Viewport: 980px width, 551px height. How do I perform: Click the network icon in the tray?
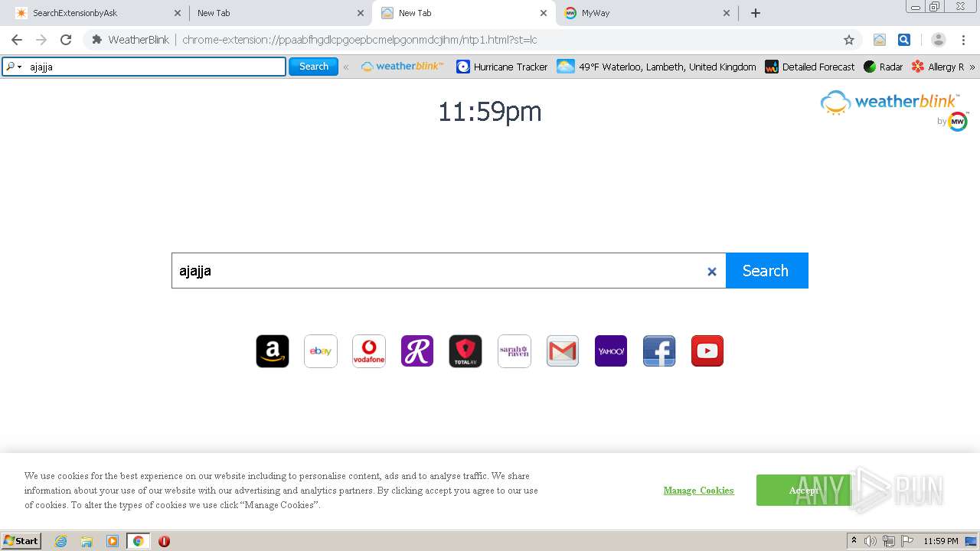(x=889, y=541)
